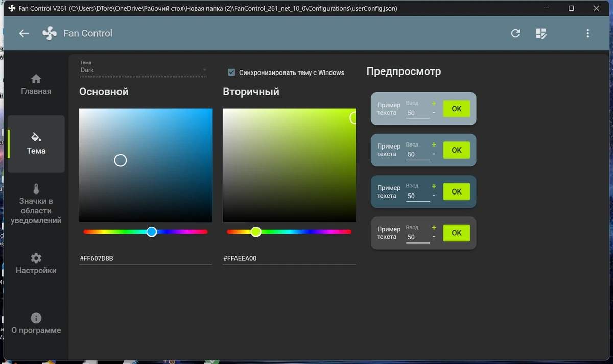Screen dimensions: 613x364
Task: Click the Fan Control fan logo
Action: pyautogui.click(x=50, y=33)
